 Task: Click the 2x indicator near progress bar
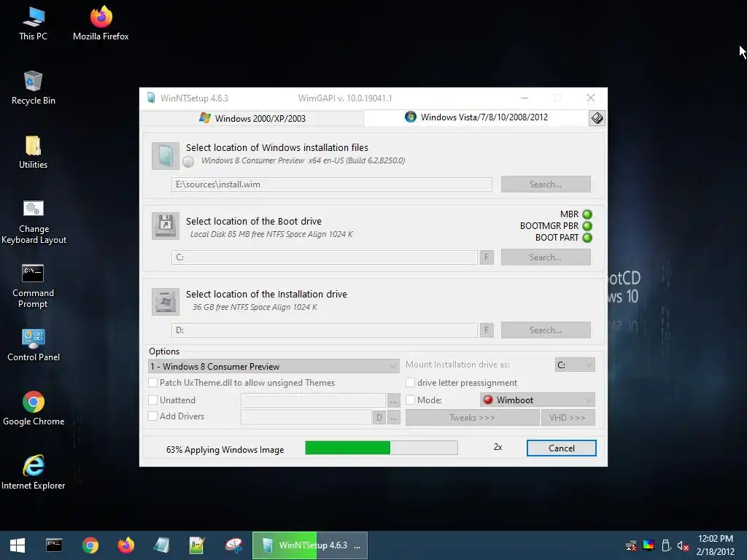(498, 447)
